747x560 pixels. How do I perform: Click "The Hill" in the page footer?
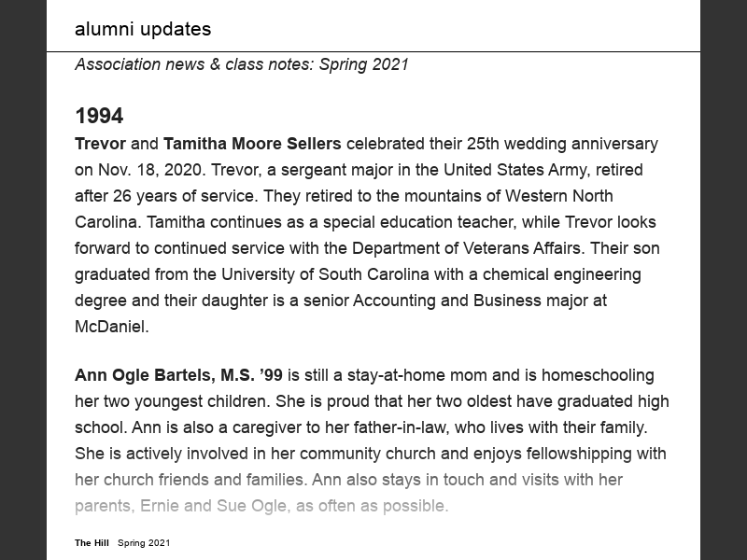[x=92, y=542]
